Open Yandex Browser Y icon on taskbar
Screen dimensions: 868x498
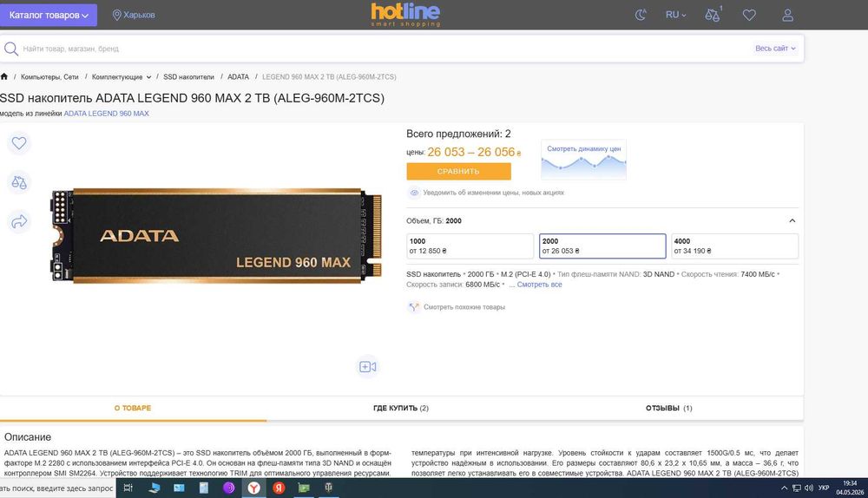[253, 488]
